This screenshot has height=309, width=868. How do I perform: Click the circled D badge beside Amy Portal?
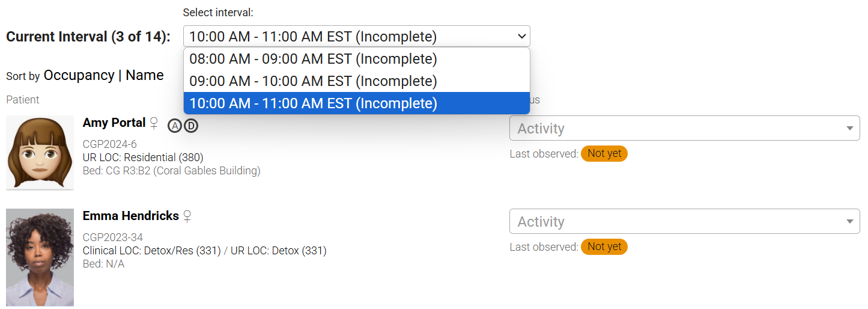(x=190, y=126)
